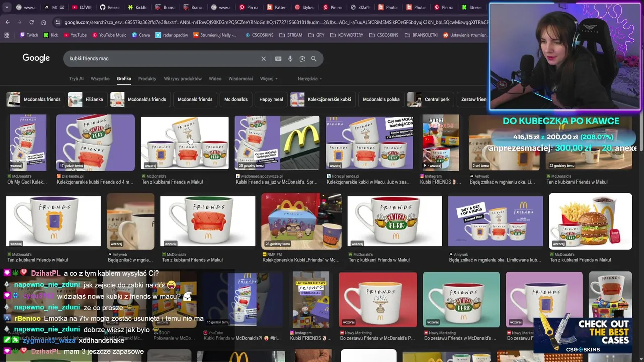This screenshot has height=362, width=644.
Task: Start voice search with the microphone icon
Action: click(x=290, y=59)
